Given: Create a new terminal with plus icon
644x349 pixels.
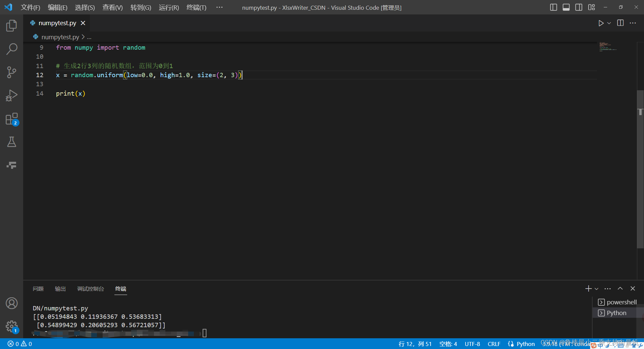Looking at the screenshot, I should point(588,289).
